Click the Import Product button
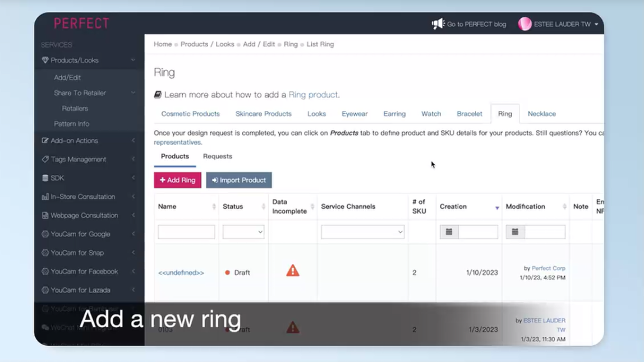Screen dimensions: 644x362 click(238, 180)
